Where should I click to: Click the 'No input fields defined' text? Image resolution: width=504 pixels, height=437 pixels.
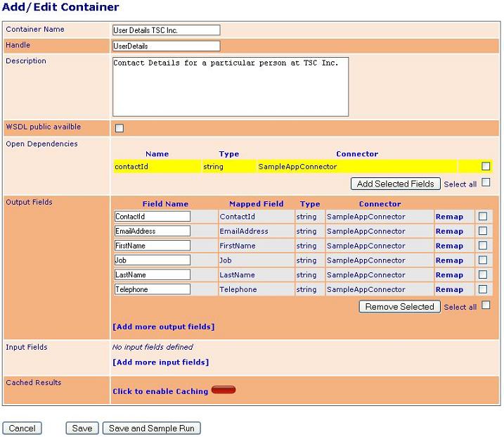click(153, 347)
